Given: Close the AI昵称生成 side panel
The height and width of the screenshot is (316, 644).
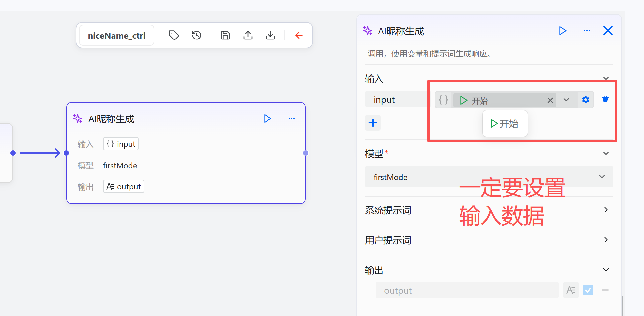Looking at the screenshot, I should pyautogui.click(x=608, y=31).
